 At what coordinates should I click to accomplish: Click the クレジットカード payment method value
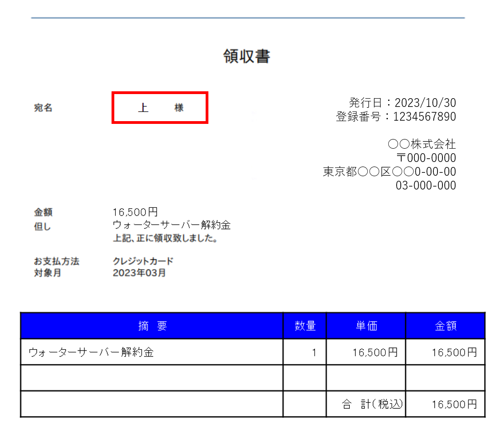pos(143,261)
